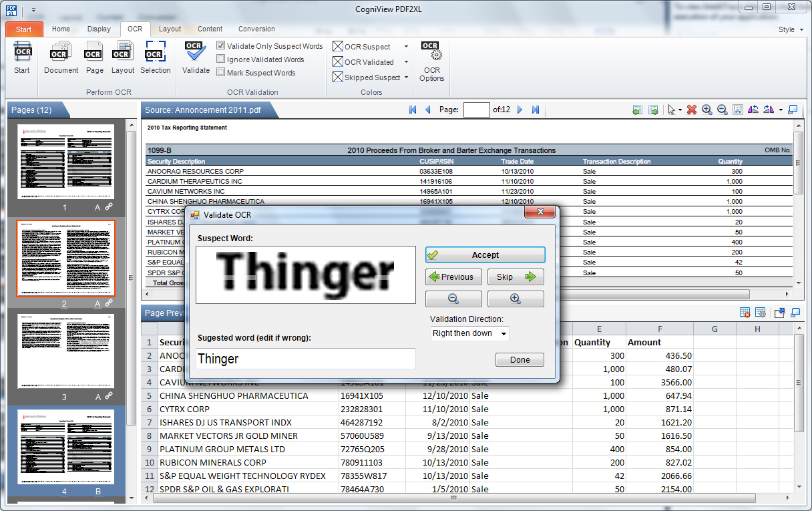Rotate page right in source toolbar
The height and width of the screenshot is (511, 812).
(768, 110)
